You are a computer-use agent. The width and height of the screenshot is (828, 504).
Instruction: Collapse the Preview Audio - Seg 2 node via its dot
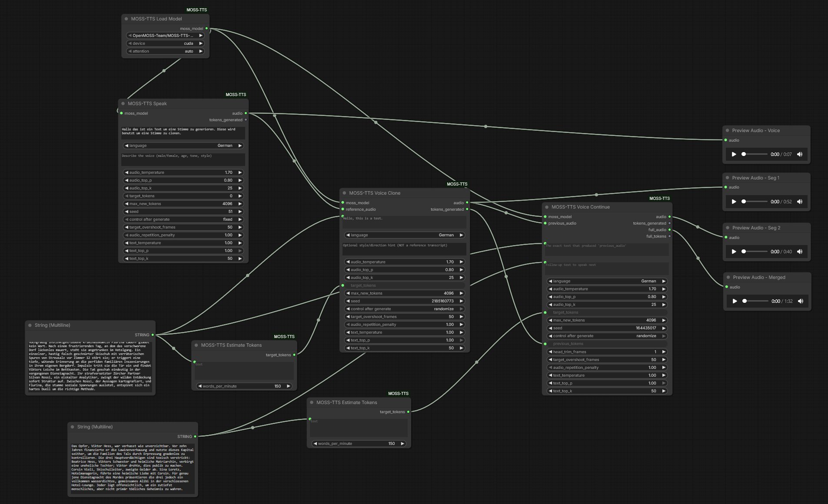728,228
